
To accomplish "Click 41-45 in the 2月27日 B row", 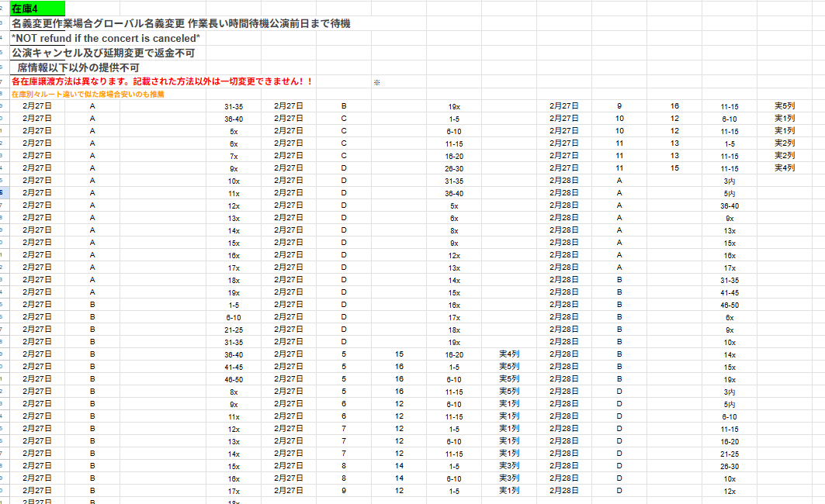I will pos(234,368).
